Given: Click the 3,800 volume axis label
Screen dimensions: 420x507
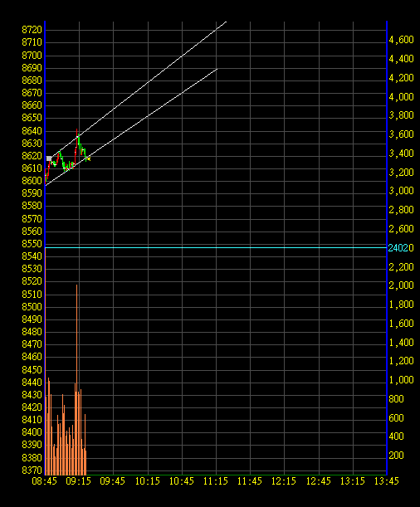Looking at the screenshot, I should [401, 115].
